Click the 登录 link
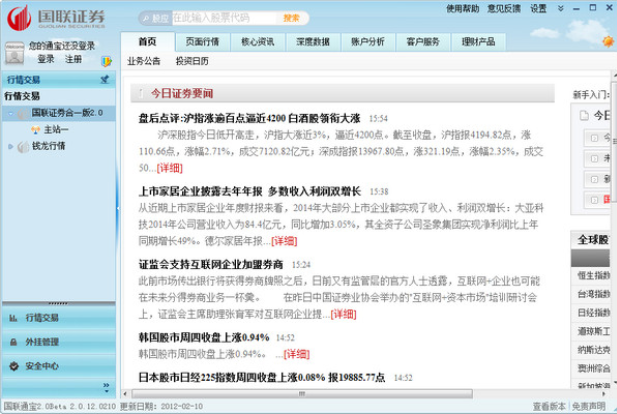 pos(46,59)
